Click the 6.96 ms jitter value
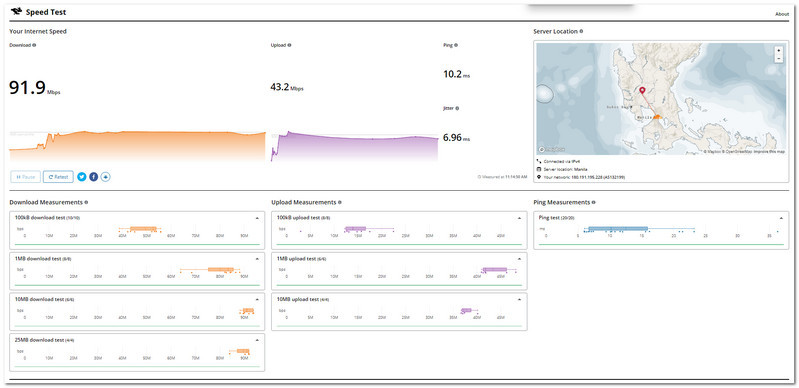The width and height of the screenshot is (799, 388). 457,138
